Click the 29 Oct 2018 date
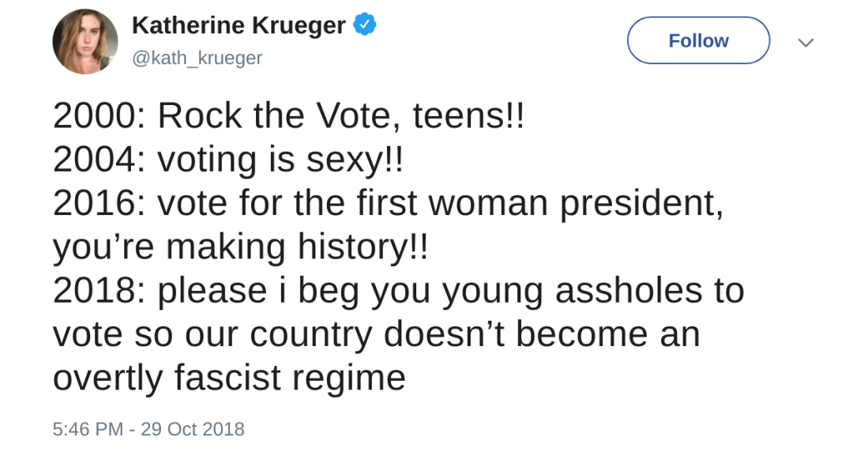The width and height of the screenshot is (868, 456). [193, 429]
